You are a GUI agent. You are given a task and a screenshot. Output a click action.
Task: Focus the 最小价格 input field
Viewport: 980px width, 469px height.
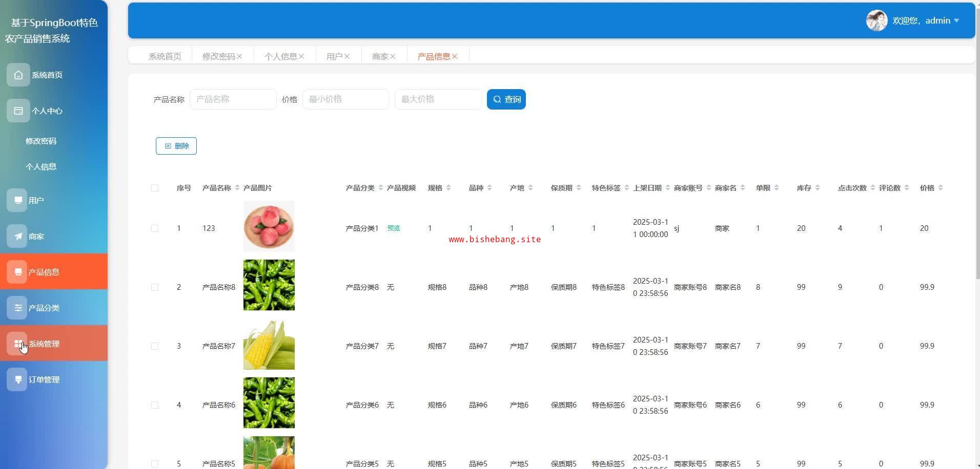[345, 99]
